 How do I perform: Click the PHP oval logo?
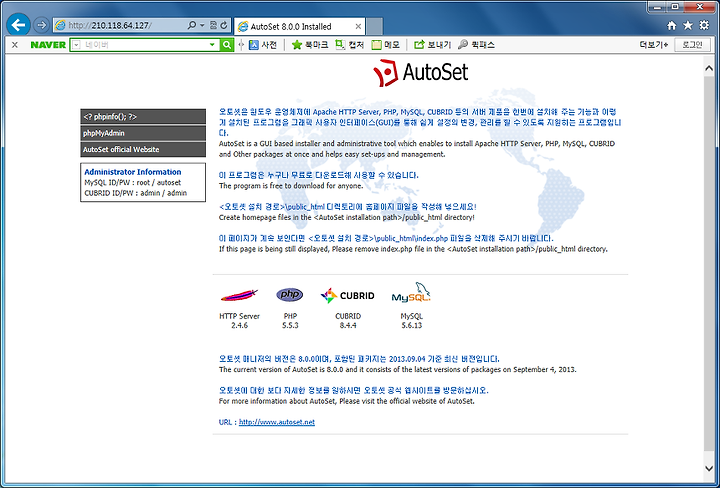(290, 294)
